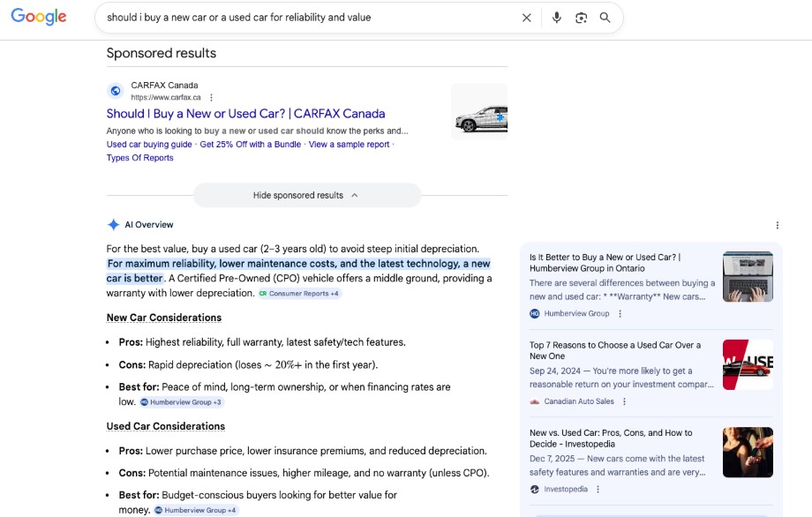Screen dimensions: 812x517
Task: Click the CARFAX car thumbnail image
Action: click(x=479, y=112)
